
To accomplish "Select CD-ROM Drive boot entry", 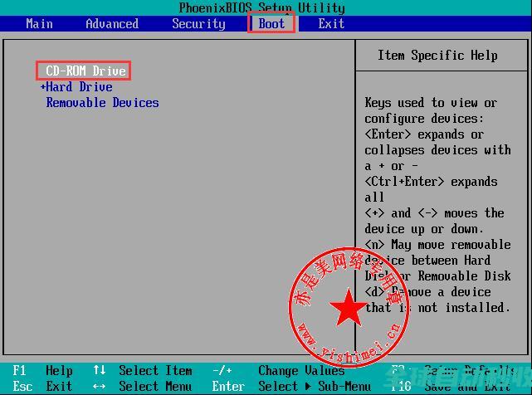I will pyautogui.click(x=85, y=71).
